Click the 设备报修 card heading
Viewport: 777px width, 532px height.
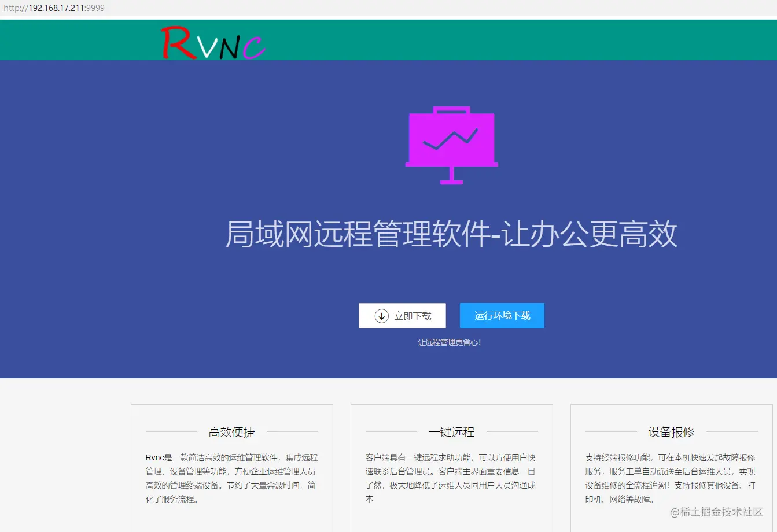(671, 432)
